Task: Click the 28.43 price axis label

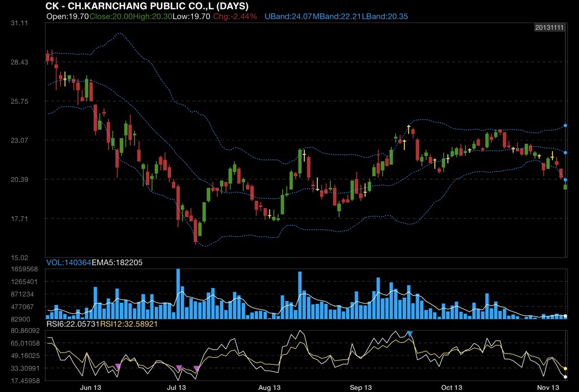Action: click(19, 62)
